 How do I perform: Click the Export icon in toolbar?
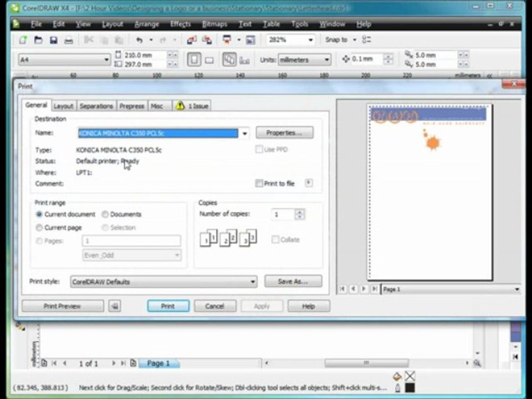pyautogui.click(x=207, y=40)
